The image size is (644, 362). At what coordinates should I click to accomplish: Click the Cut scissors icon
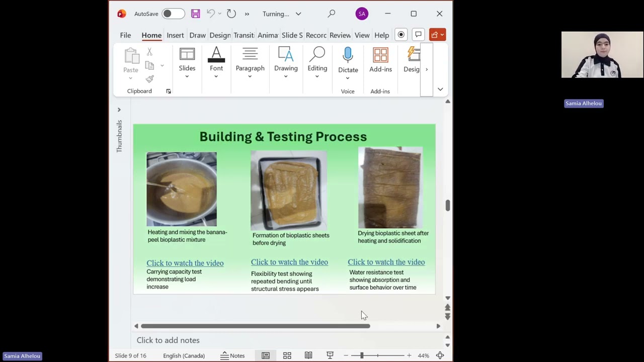click(x=149, y=52)
